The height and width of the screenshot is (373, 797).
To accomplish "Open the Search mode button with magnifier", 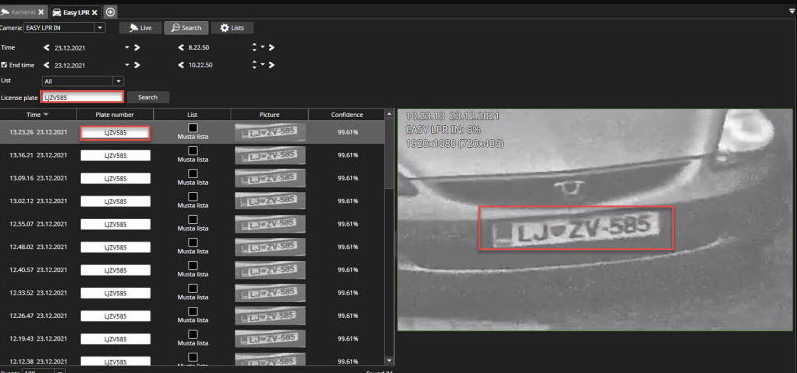I will [x=186, y=28].
